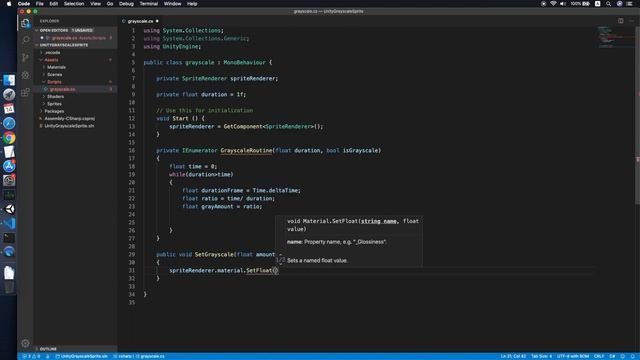Screen dimensions: 640x360
Task: Change the Tab Size setting in status bar
Action: click(x=541, y=356)
